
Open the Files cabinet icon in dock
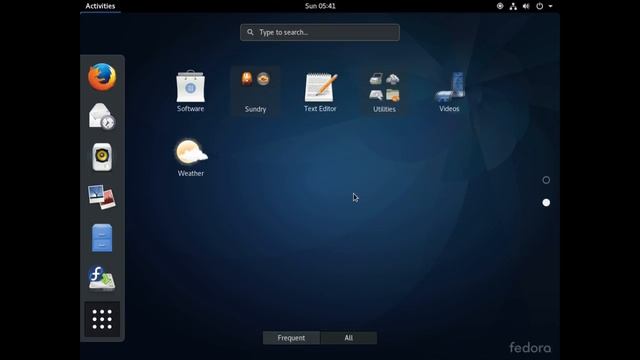[102, 238]
